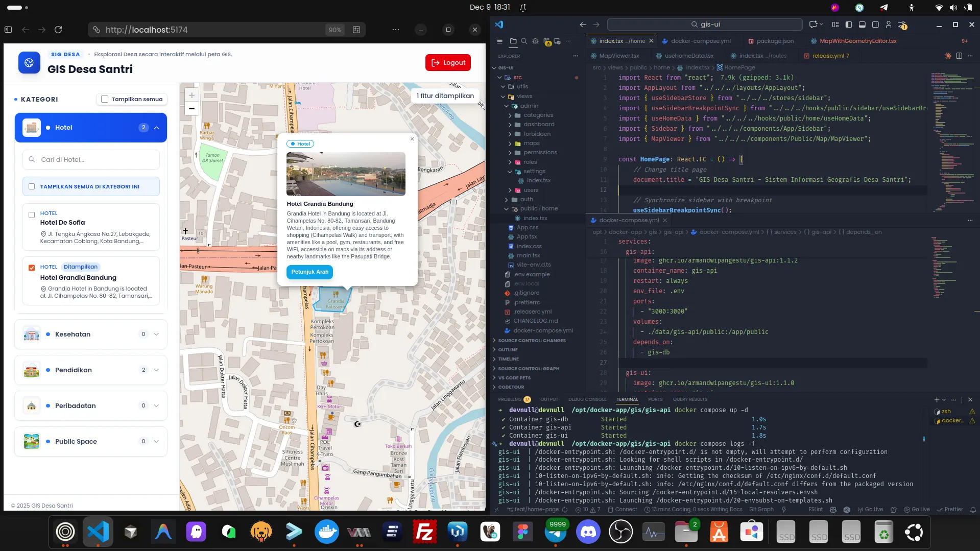Open the MapViewer.tsx tab

click(615, 56)
